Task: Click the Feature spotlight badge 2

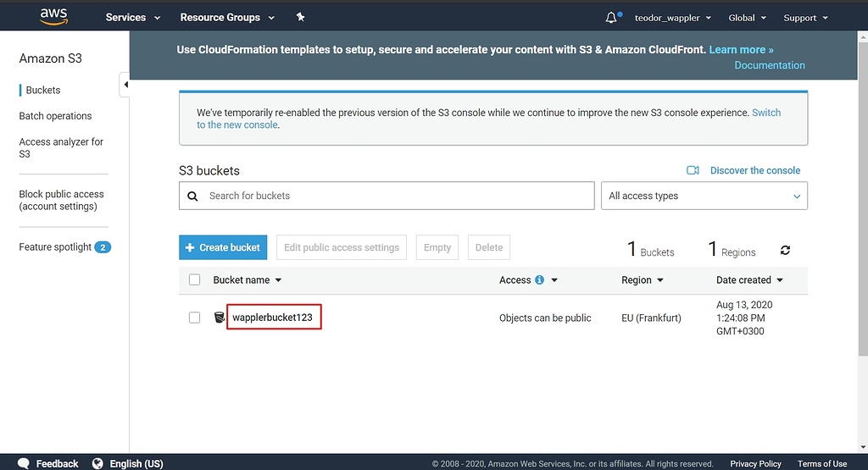Action: [103, 247]
